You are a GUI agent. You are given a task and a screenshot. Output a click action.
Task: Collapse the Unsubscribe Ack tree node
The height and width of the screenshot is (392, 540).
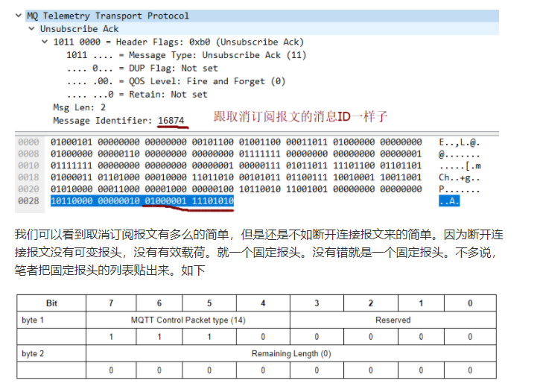pyautogui.click(x=32, y=28)
